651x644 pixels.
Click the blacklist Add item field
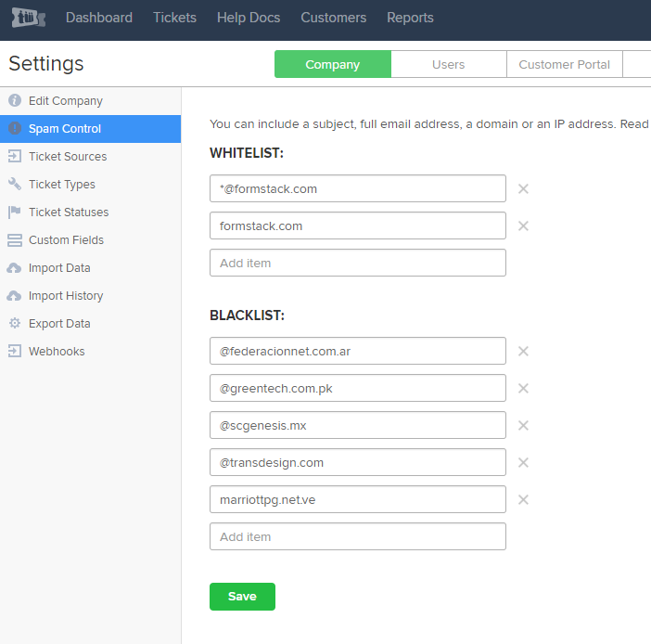point(357,536)
